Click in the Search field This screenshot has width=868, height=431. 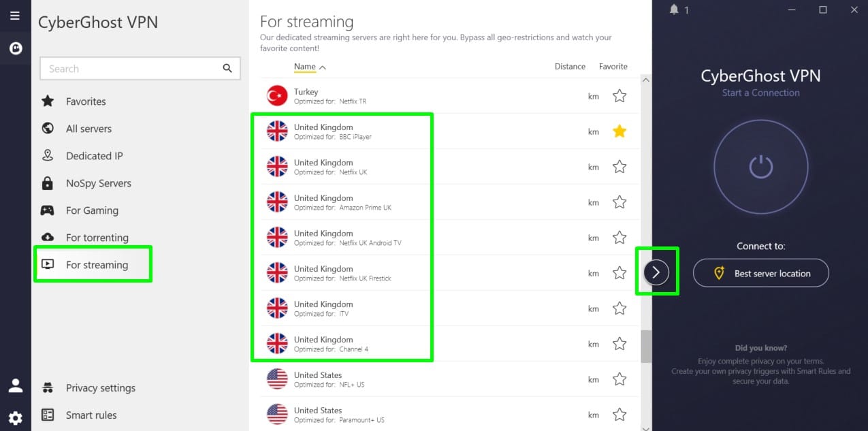tap(140, 69)
